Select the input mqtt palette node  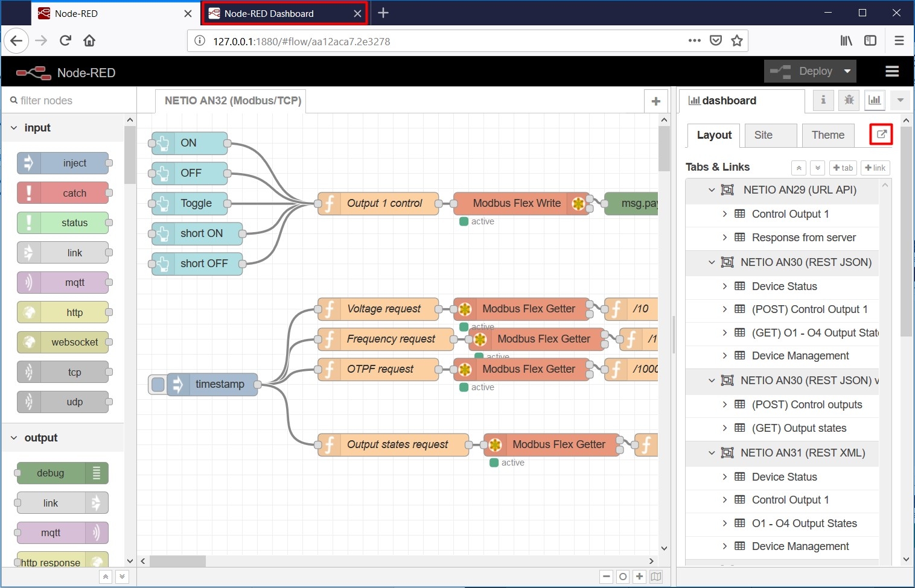(63, 282)
